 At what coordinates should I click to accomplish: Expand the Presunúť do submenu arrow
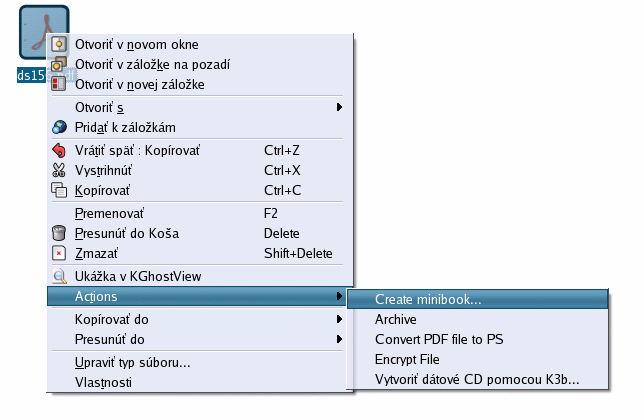point(339,339)
